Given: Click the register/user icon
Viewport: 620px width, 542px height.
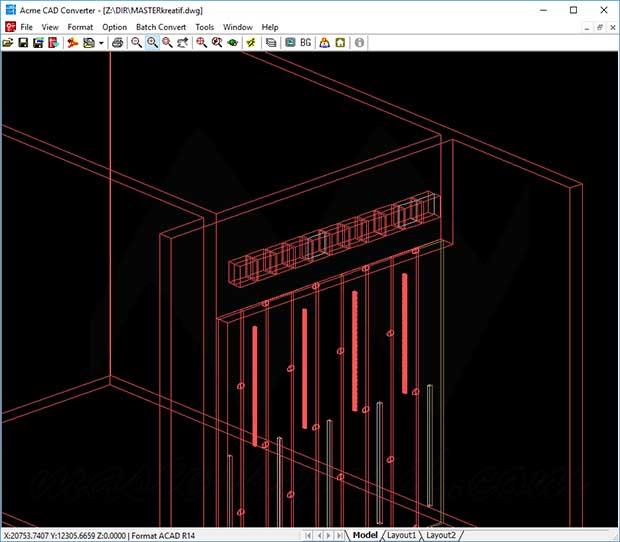Looking at the screenshot, I should (325, 43).
